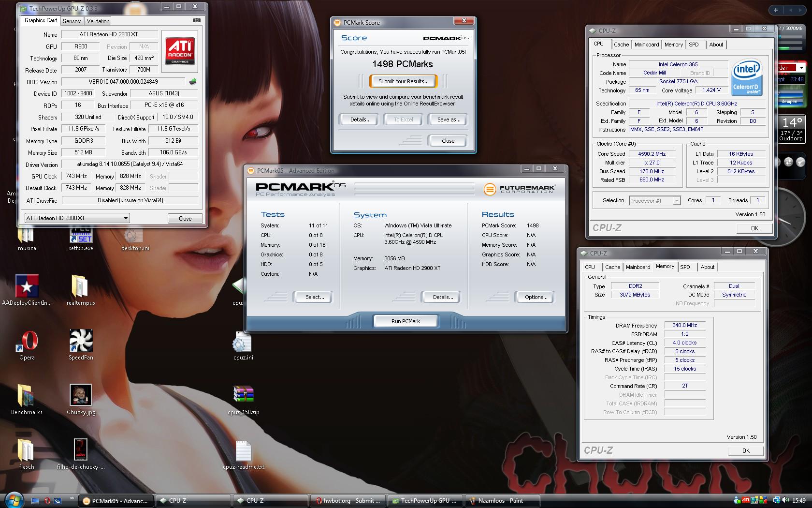The image size is (812, 508).
Task: Click Save as in PCMark Score dialog
Action: [x=448, y=120]
